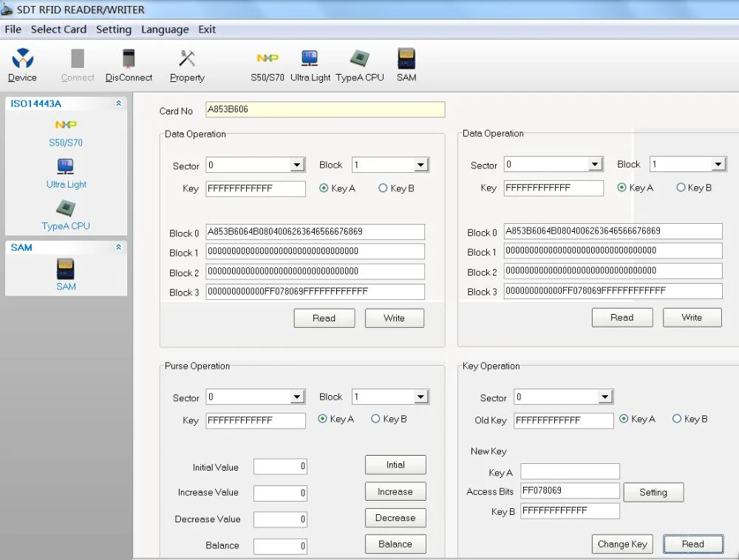
Task: Open the Select Card menu
Action: (x=58, y=30)
